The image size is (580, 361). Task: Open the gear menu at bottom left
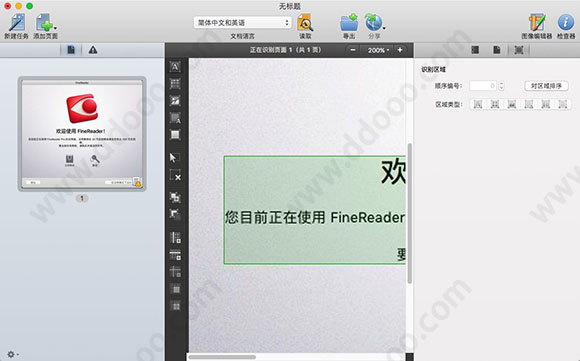coord(13,354)
